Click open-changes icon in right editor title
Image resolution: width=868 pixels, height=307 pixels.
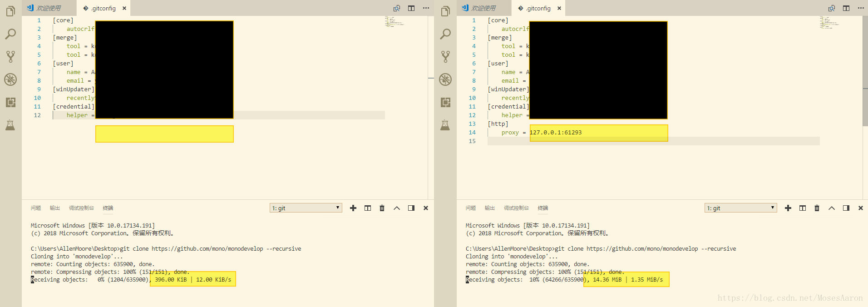tap(832, 8)
